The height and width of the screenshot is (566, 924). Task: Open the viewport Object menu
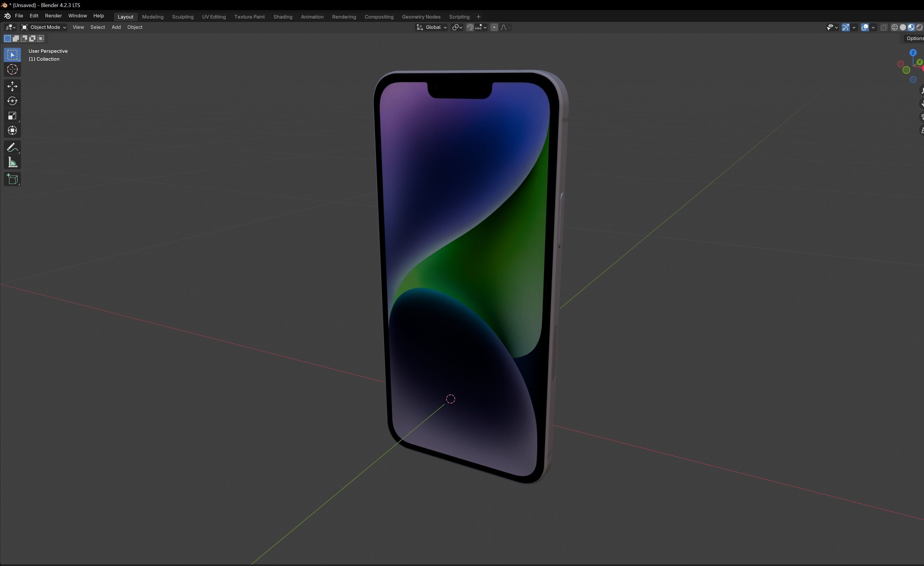click(x=135, y=27)
